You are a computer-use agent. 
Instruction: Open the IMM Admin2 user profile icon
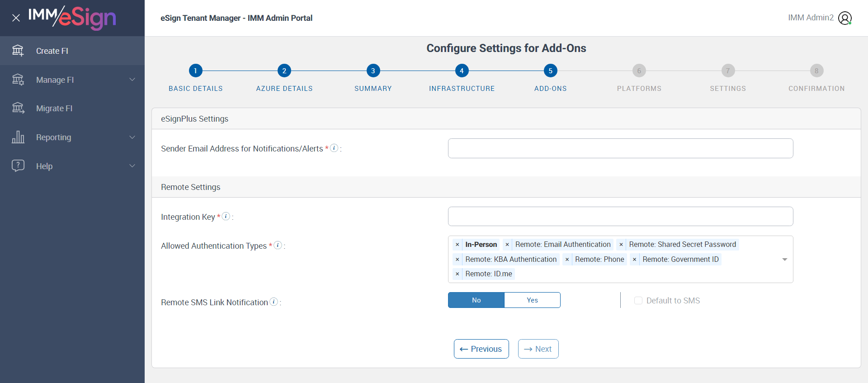[x=844, y=18]
